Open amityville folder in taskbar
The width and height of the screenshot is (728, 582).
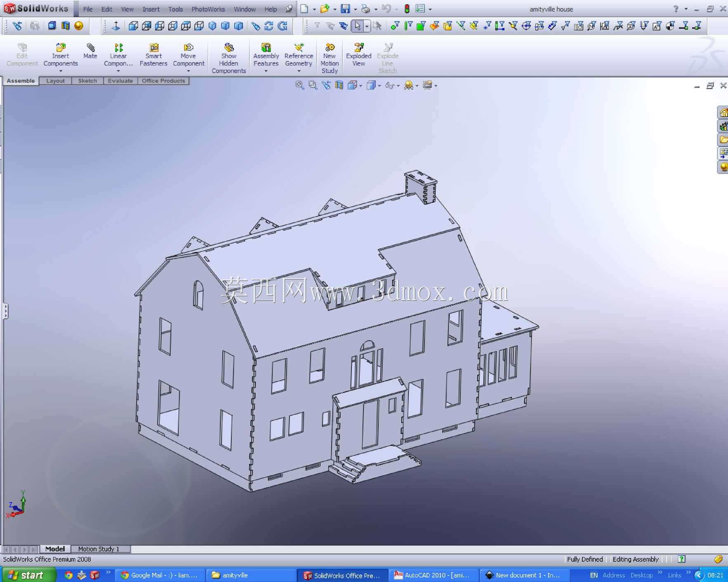point(250,575)
